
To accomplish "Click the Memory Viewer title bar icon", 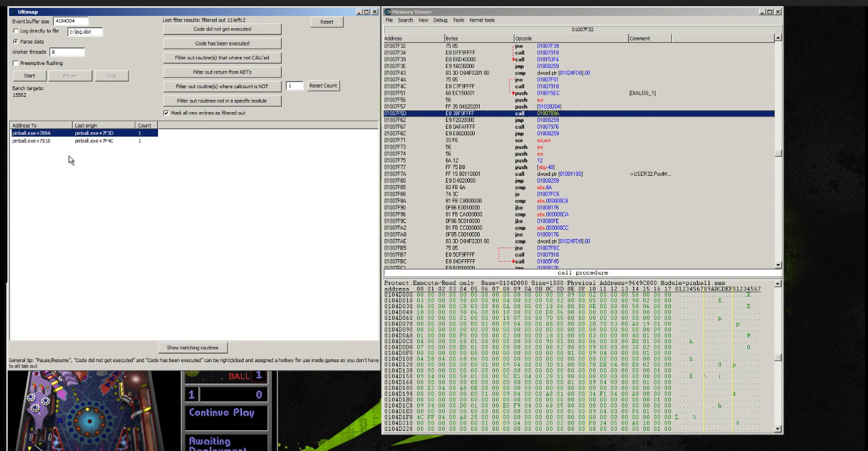I will point(388,12).
